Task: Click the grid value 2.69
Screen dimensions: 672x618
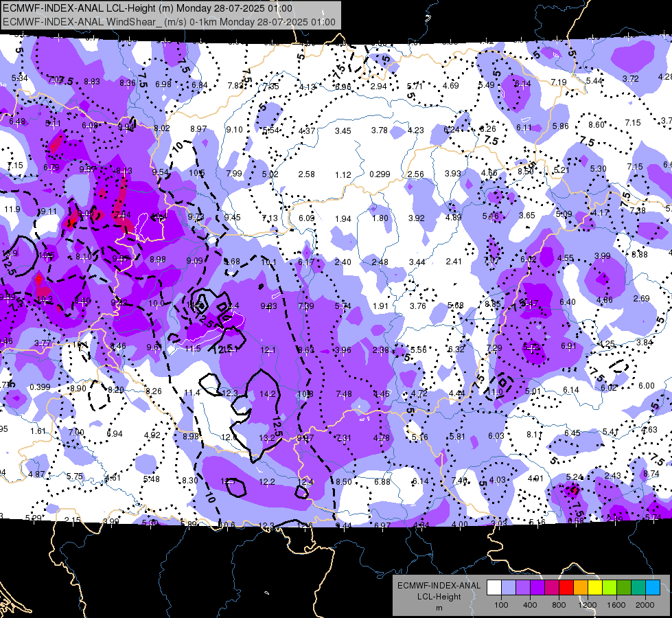Action: 642,299
